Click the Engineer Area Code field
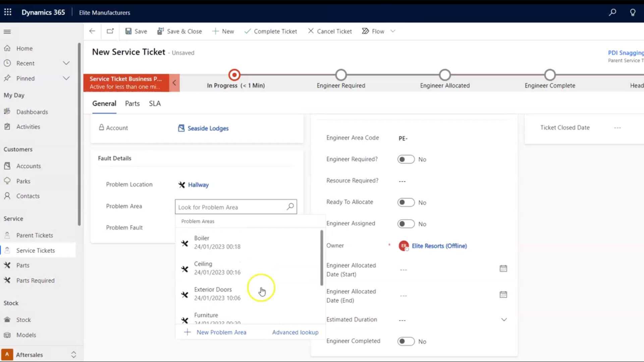The image size is (644, 362). point(453,138)
